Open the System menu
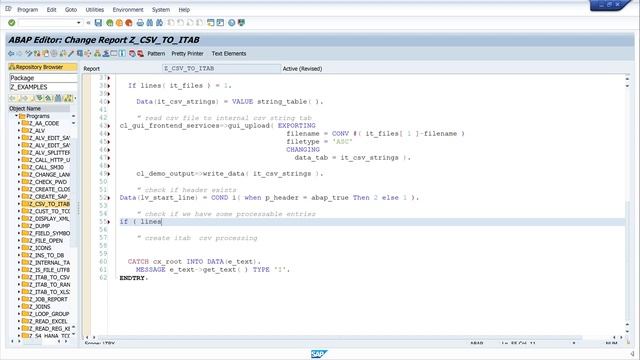The width and height of the screenshot is (640, 360). 161,10
